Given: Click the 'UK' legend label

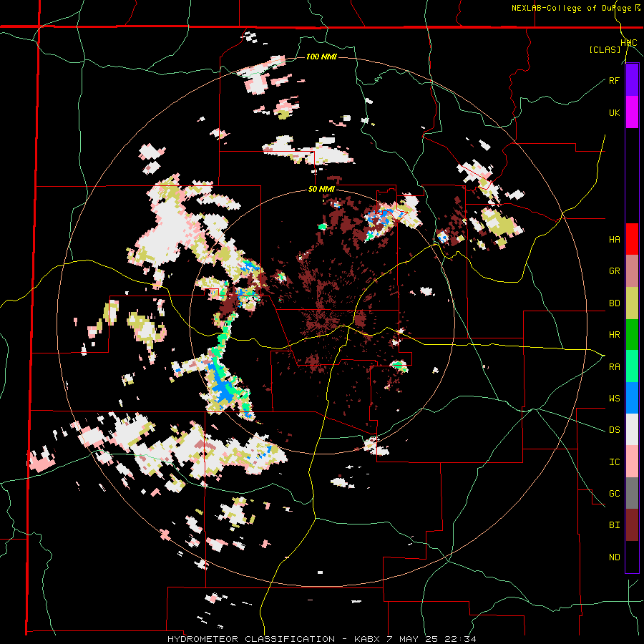Looking at the screenshot, I should click(614, 113).
